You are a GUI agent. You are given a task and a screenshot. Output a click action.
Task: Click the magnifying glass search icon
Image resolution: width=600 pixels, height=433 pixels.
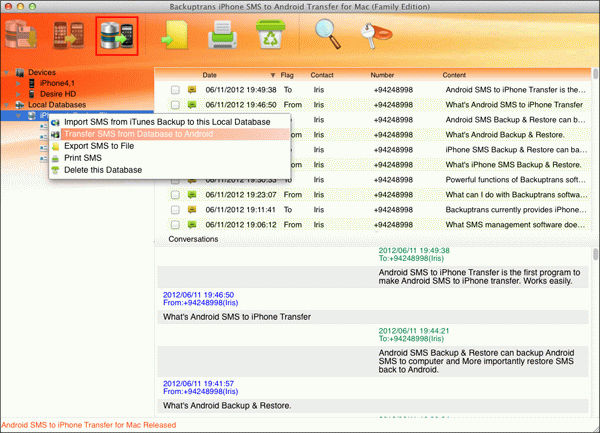328,34
